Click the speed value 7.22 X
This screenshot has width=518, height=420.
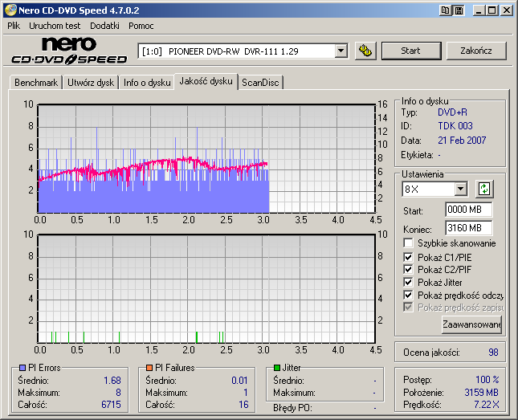click(487, 404)
